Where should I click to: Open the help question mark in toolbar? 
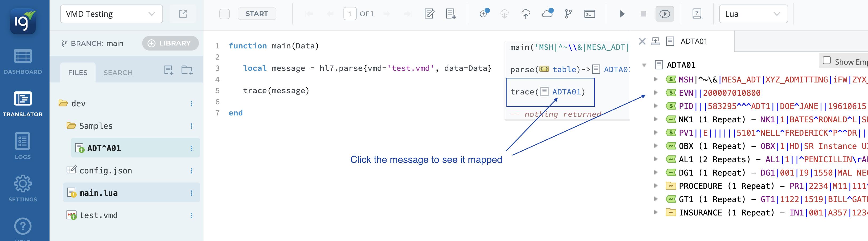coord(697,14)
